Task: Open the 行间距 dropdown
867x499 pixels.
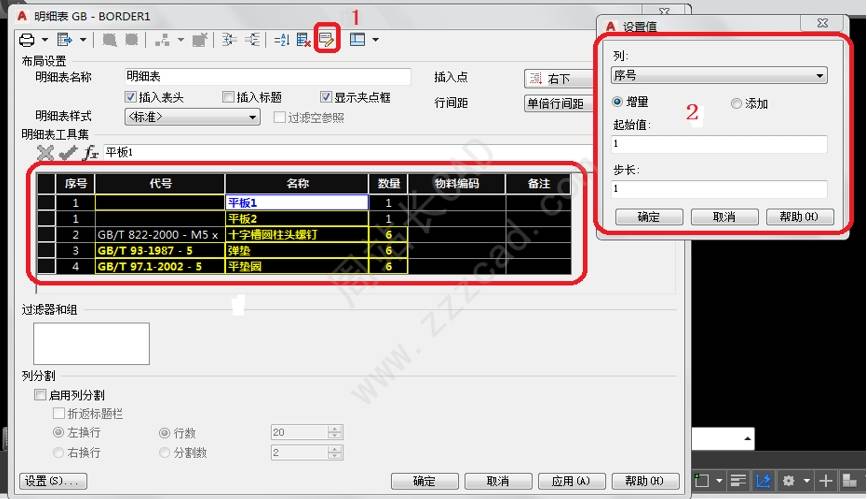Action: click(x=556, y=103)
